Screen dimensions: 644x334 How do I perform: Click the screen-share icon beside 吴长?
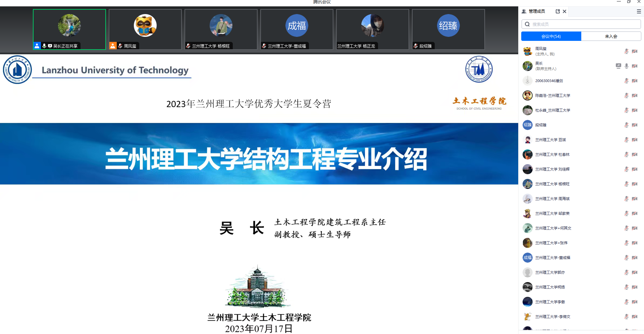(618, 66)
